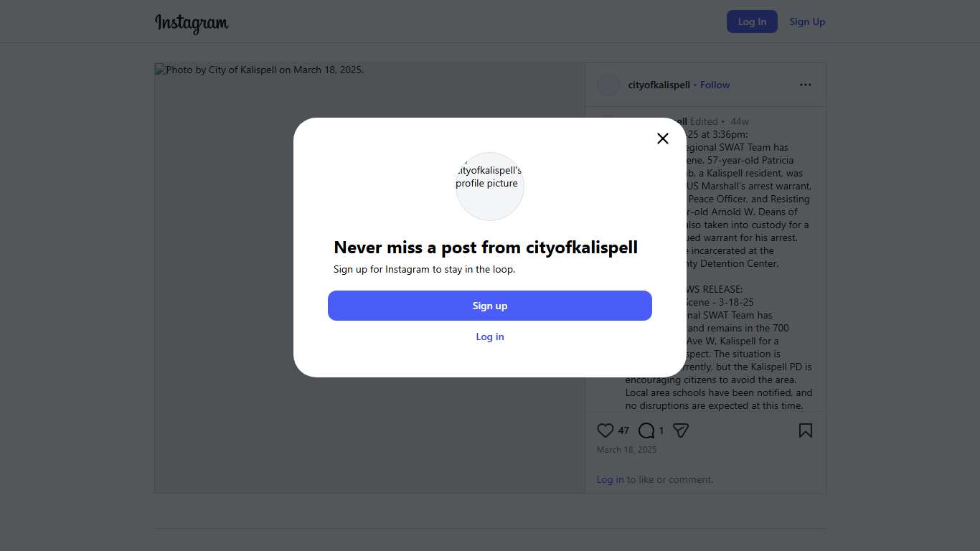The height and width of the screenshot is (551, 980).
Task: Click cityofkalispell's profile picture in dialog
Action: (x=490, y=186)
